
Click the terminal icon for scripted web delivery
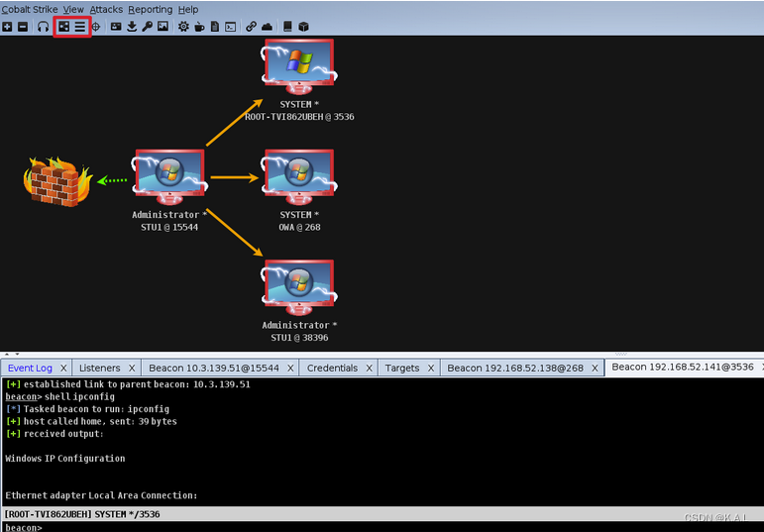click(x=231, y=27)
